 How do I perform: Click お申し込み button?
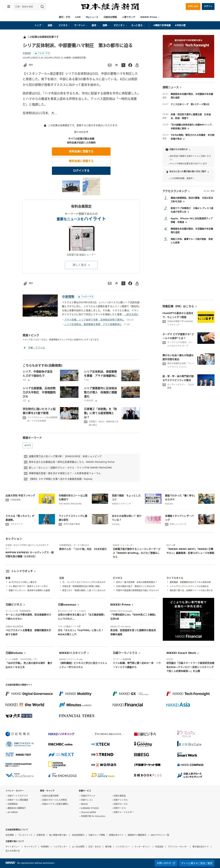193,6
